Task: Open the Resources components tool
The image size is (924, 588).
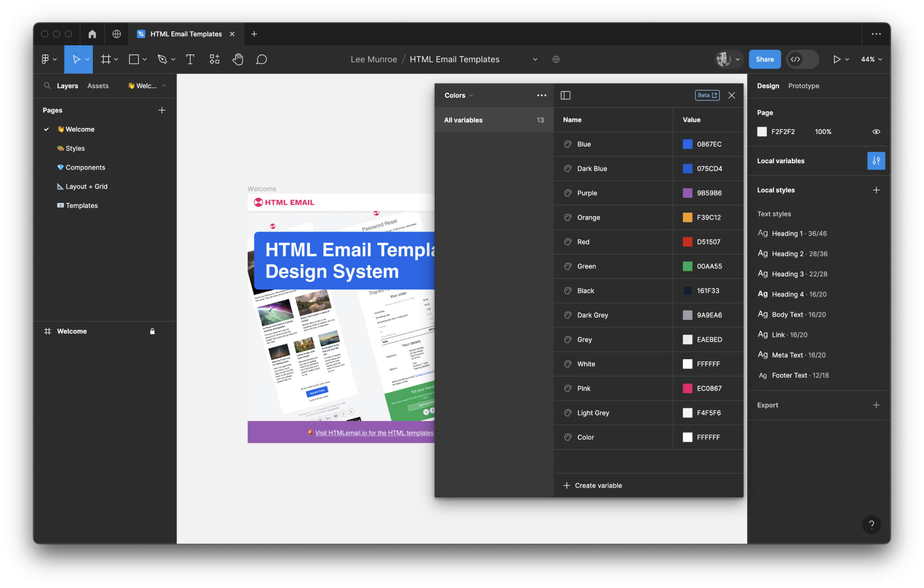Action: click(x=214, y=59)
